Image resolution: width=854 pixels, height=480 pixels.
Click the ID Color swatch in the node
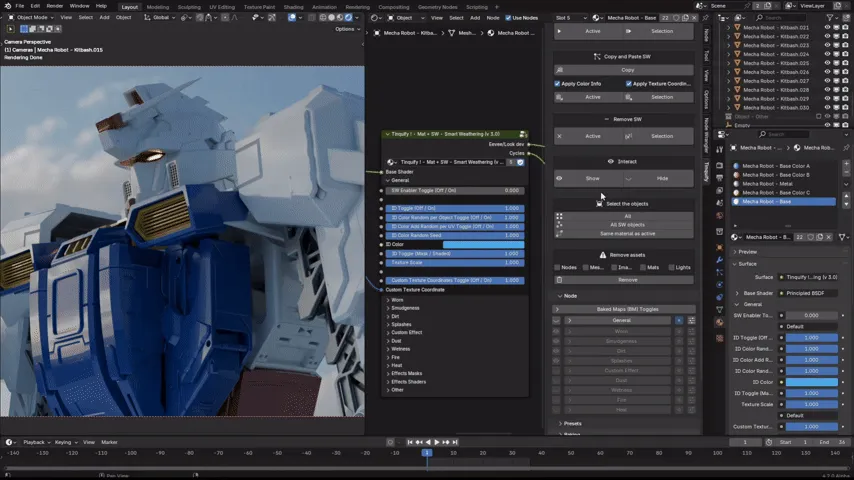pyautogui.click(x=484, y=245)
